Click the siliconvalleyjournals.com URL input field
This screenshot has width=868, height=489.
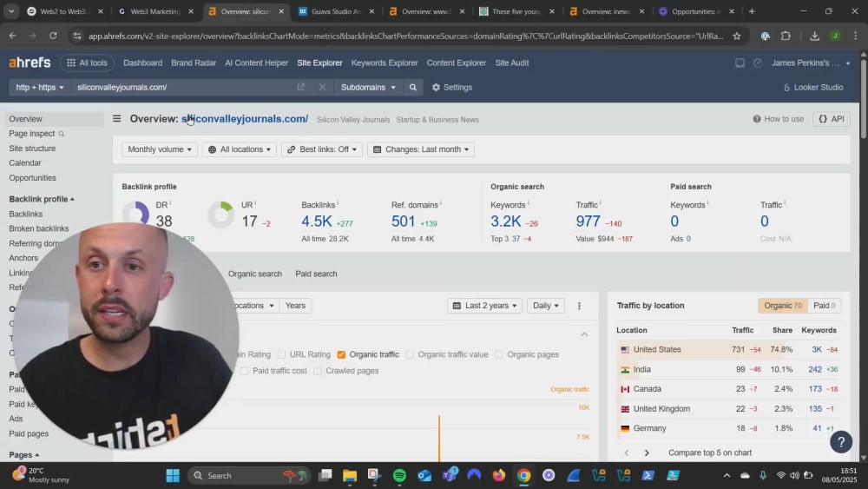182,87
